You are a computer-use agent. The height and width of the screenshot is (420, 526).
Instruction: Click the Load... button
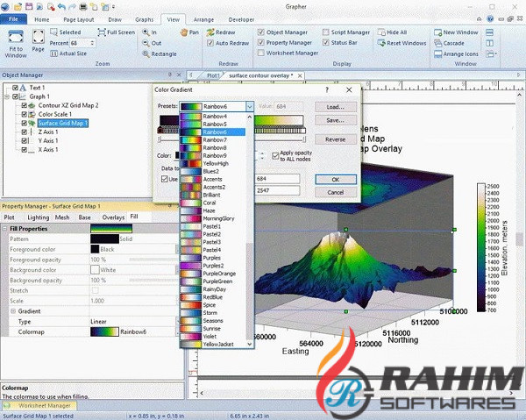[336, 107]
